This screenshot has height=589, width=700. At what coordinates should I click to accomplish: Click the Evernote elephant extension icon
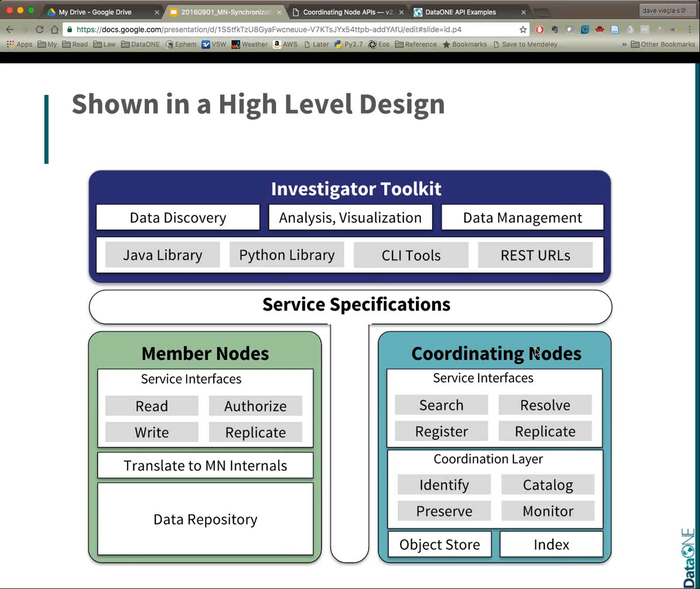point(554,29)
